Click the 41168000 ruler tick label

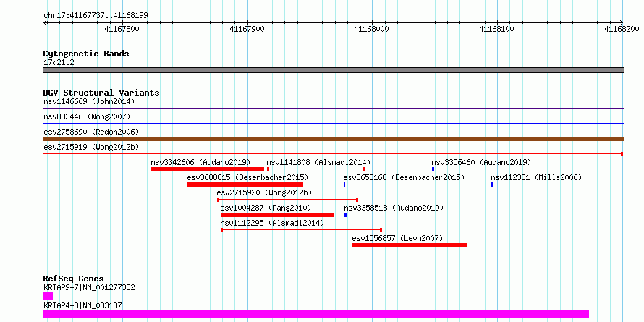[x=371, y=29]
